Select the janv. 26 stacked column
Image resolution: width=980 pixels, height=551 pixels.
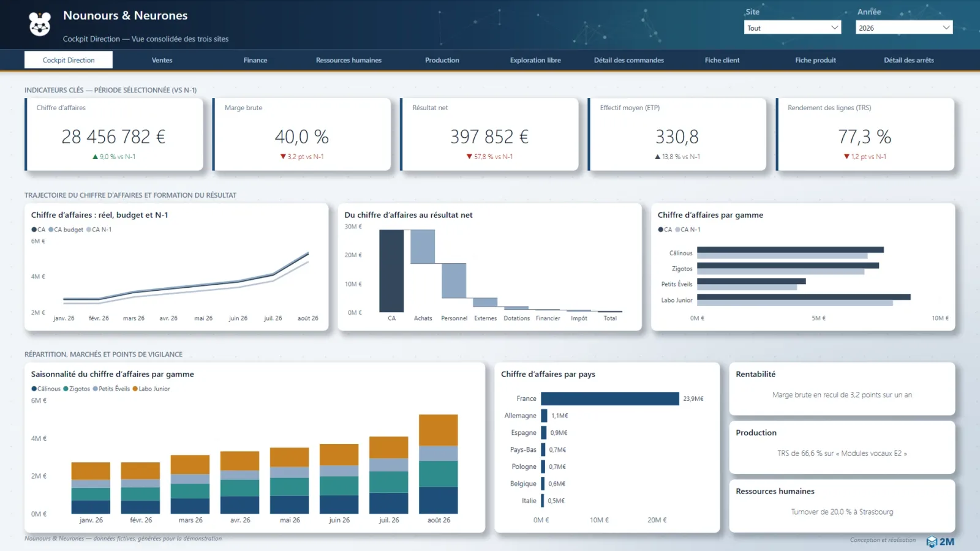[x=91, y=488]
